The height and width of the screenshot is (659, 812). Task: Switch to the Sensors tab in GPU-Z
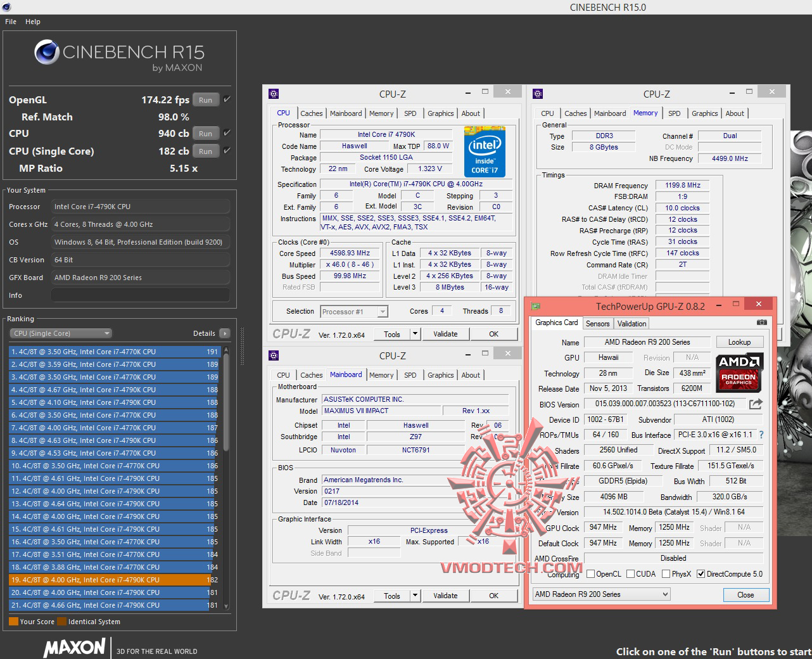click(x=597, y=324)
